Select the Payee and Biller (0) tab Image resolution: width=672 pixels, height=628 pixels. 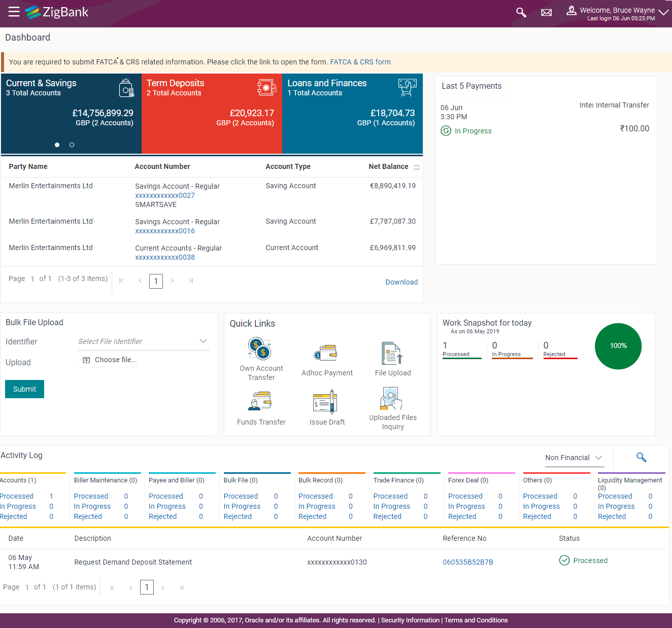(x=177, y=480)
